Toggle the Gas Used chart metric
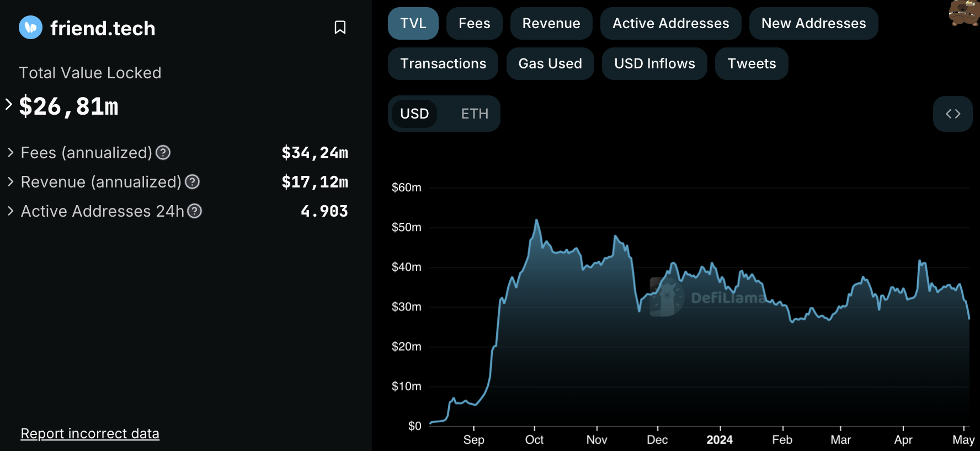The width and height of the screenshot is (980, 451). coord(550,63)
